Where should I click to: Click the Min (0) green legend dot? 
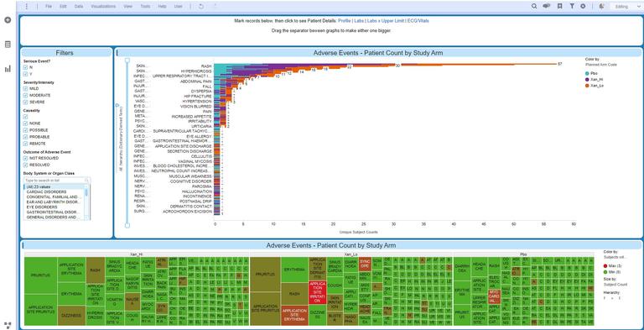tap(605, 271)
